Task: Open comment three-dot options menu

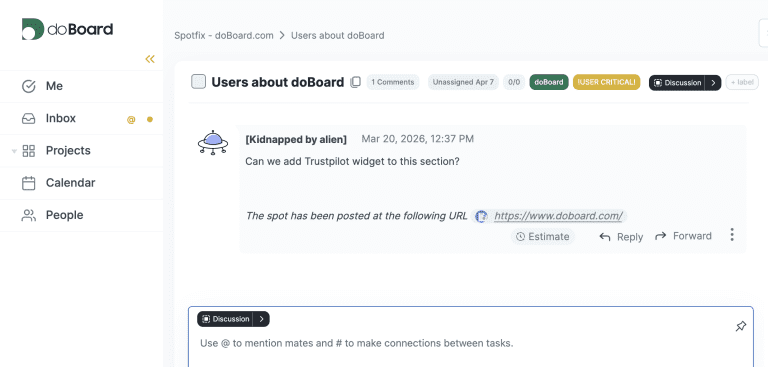Action: [x=732, y=235]
